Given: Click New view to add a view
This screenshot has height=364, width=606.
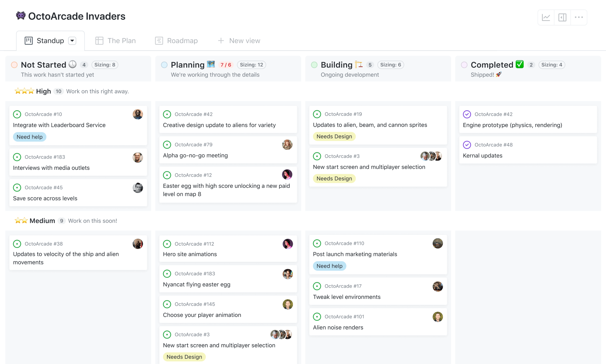Looking at the screenshot, I should click(239, 40).
